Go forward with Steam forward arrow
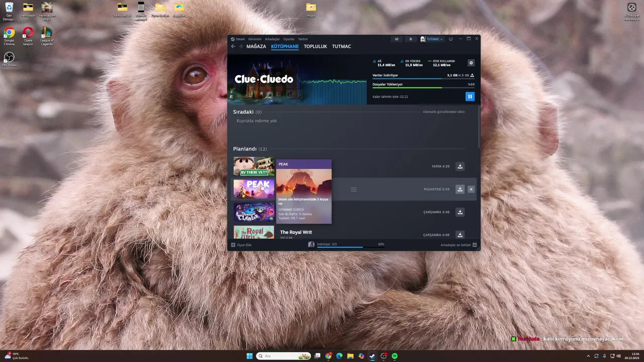The width and height of the screenshot is (644, 362). click(x=240, y=46)
